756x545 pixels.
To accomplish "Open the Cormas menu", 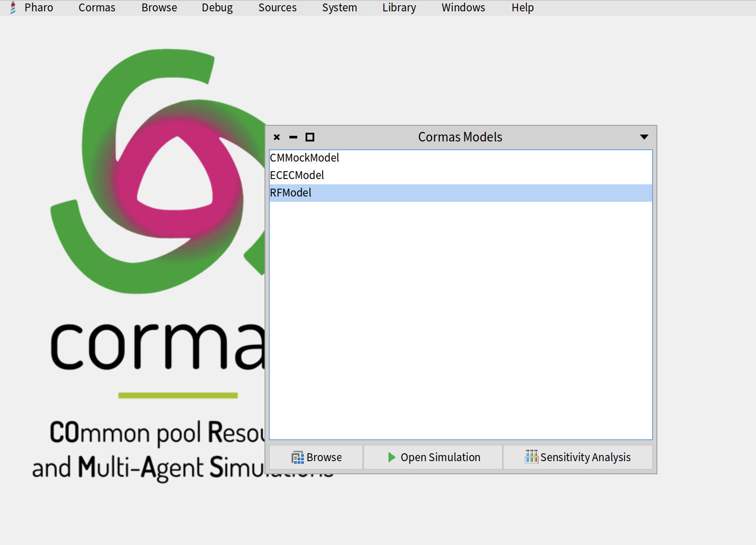I will (x=96, y=8).
